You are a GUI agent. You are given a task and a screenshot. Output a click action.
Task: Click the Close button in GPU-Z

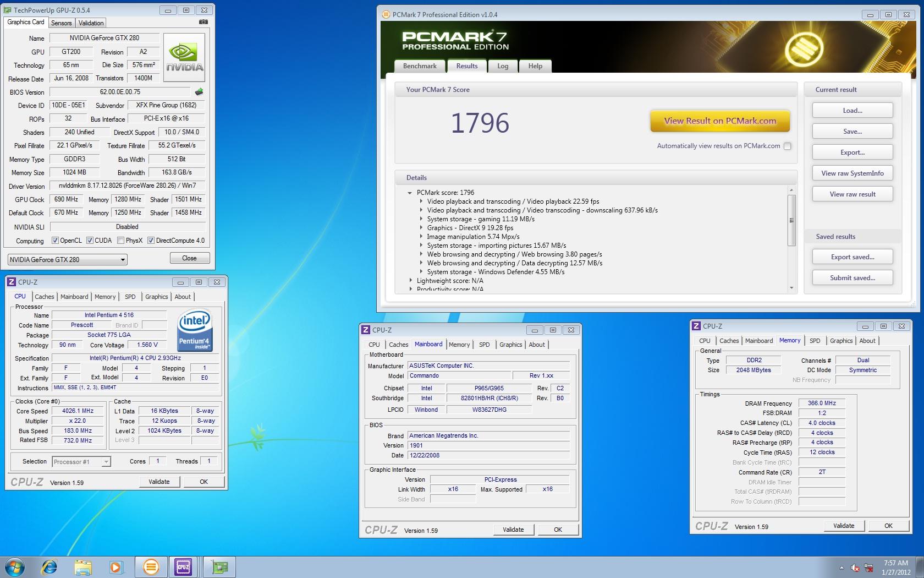(189, 258)
